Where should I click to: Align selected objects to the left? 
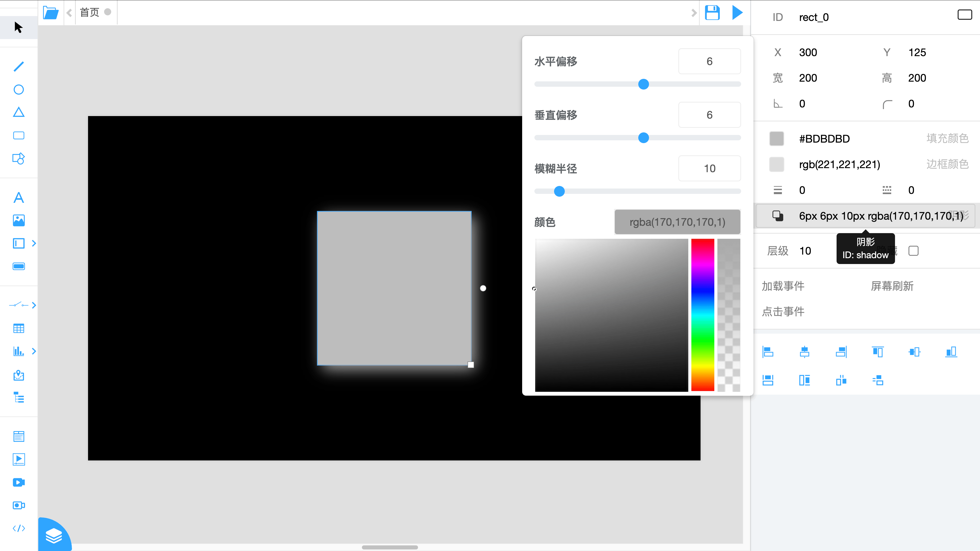point(768,352)
